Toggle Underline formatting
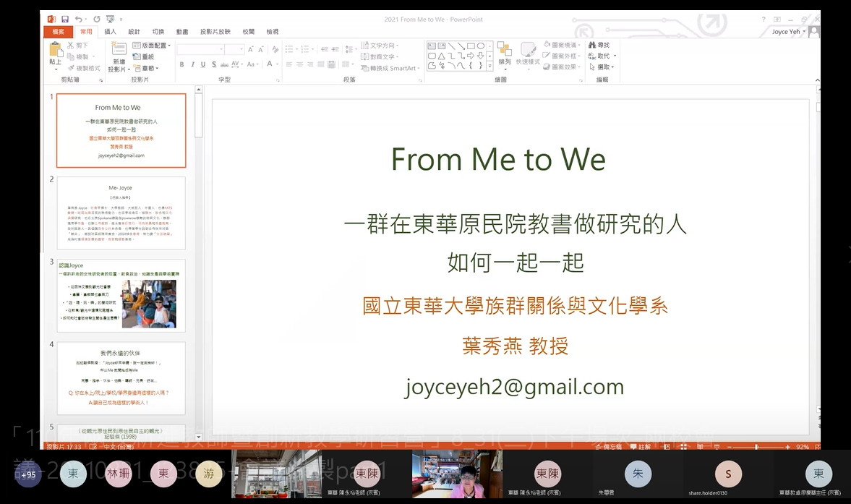 (x=202, y=64)
